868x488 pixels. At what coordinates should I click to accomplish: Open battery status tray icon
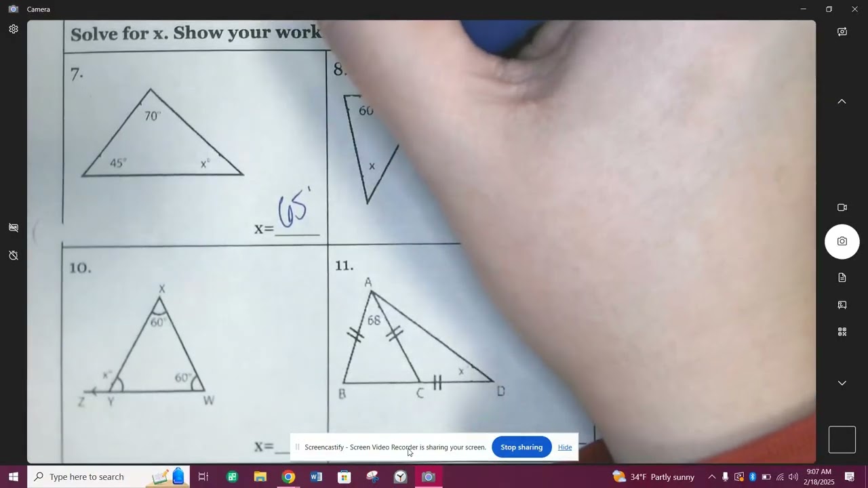pos(766,477)
